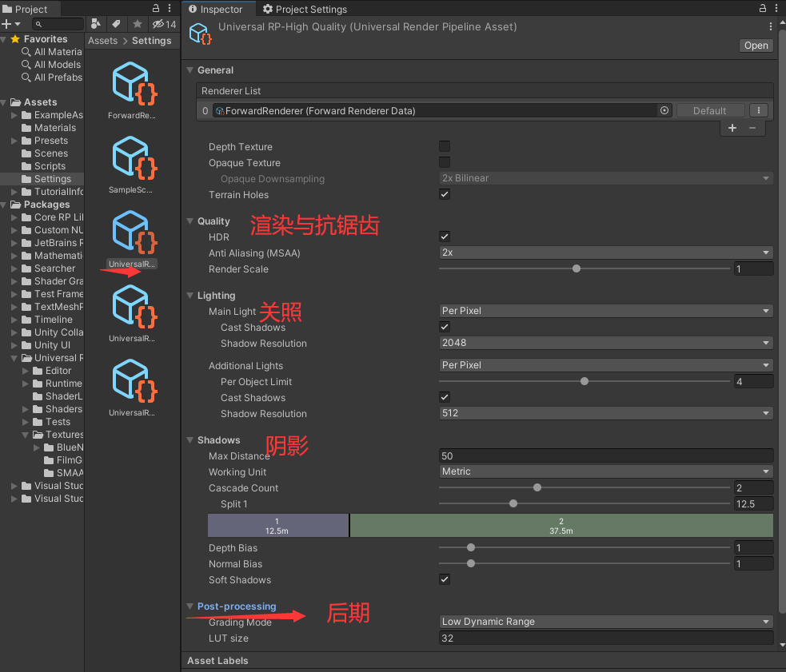The height and width of the screenshot is (672, 786).
Task: Open Anti Aliasing (MSAA) dropdown
Action: click(x=605, y=252)
